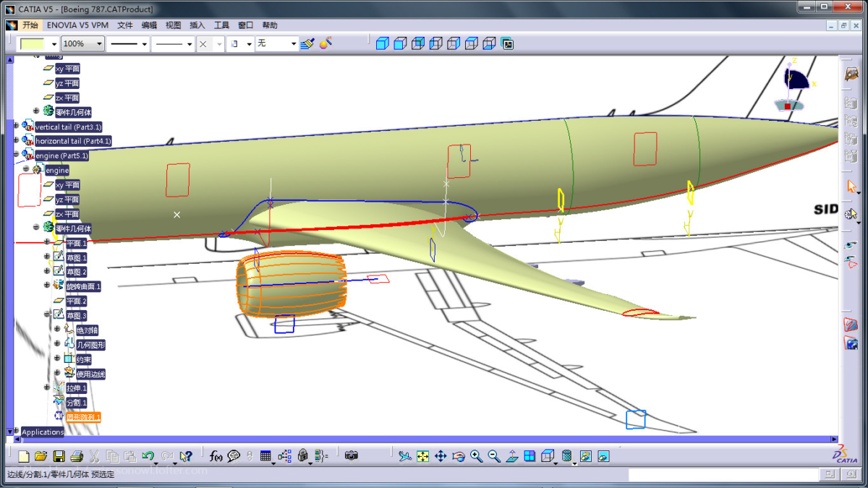Toggle the Swap Visible Space icon
Viewport: 868px width, 488px height.
pos(603,456)
